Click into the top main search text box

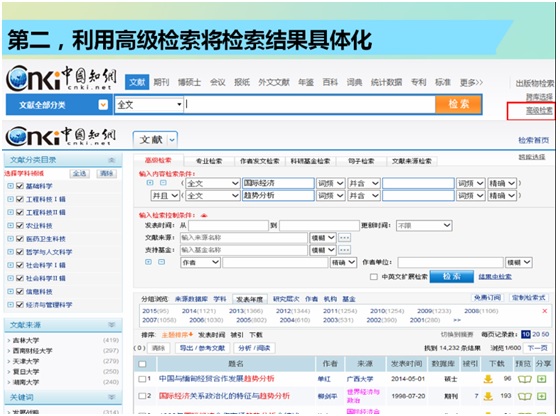[x=310, y=105]
